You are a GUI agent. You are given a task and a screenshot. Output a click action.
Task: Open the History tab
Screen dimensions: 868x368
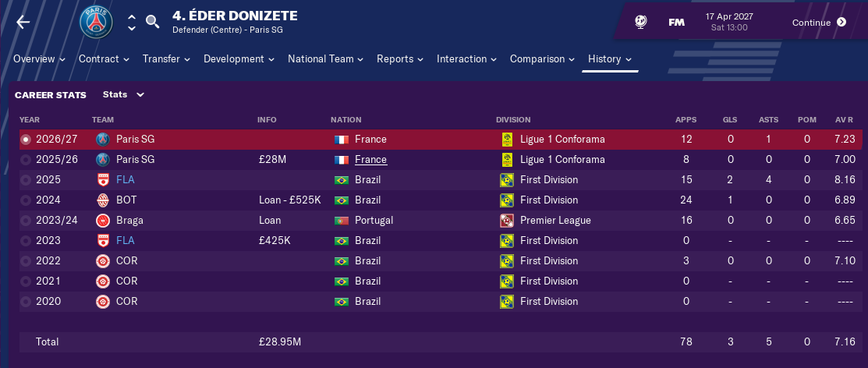coord(609,59)
